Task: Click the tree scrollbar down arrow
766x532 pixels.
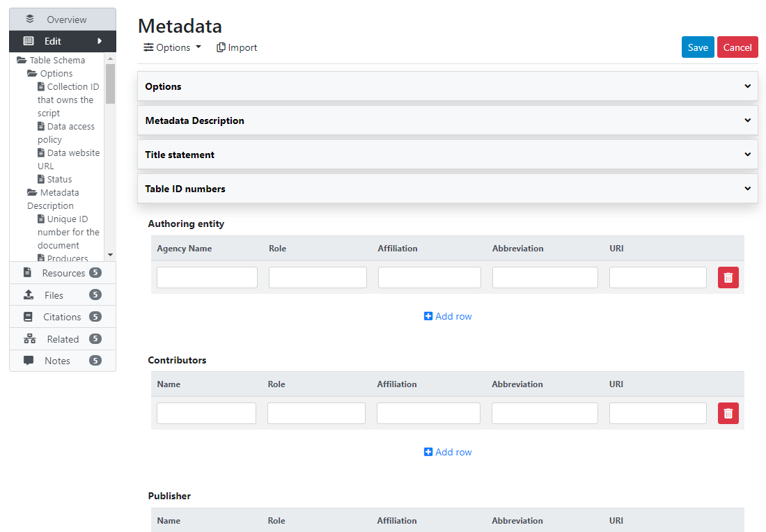Action: coord(111,255)
